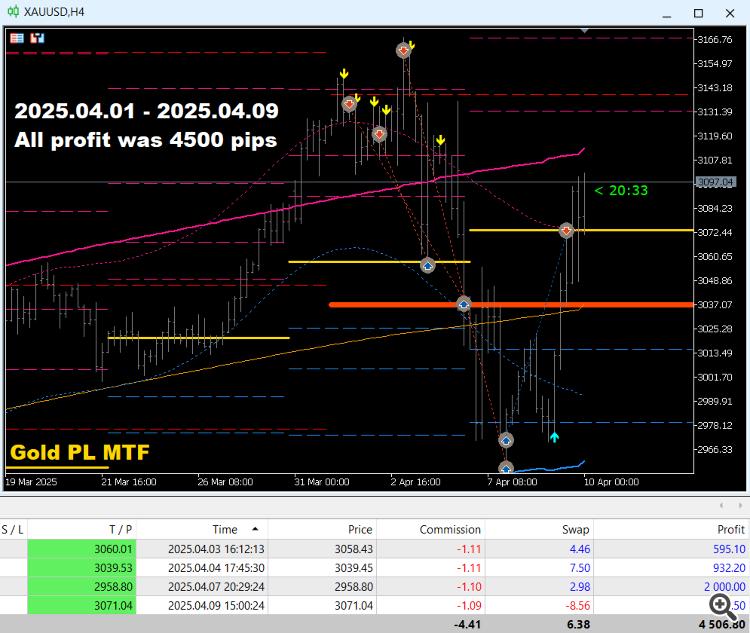Select the profit value 595.10
Image resolution: width=750 pixels, height=633 pixels.
click(729, 549)
